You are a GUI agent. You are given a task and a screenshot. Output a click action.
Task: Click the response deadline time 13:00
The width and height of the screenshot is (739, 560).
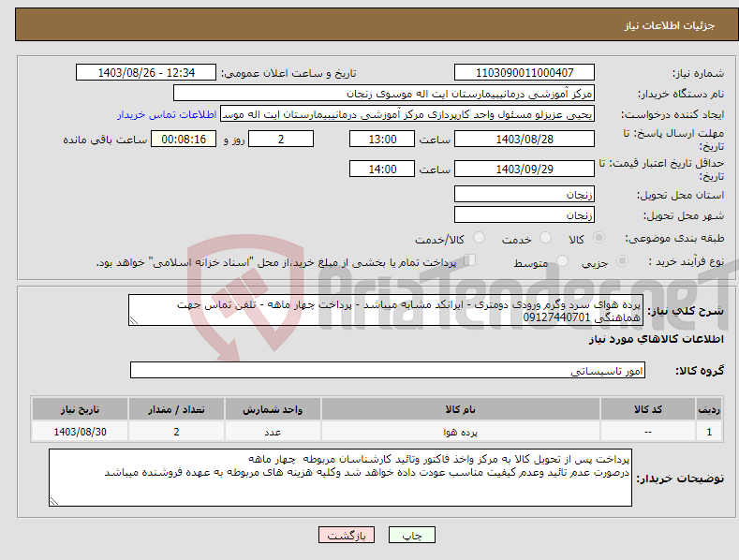click(382, 139)
